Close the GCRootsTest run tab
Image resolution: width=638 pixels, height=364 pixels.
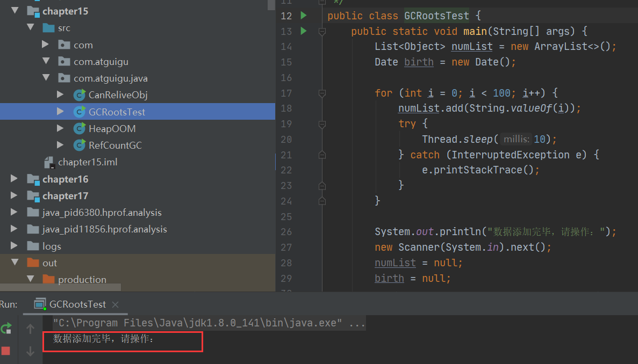click(x=115, y=304)
